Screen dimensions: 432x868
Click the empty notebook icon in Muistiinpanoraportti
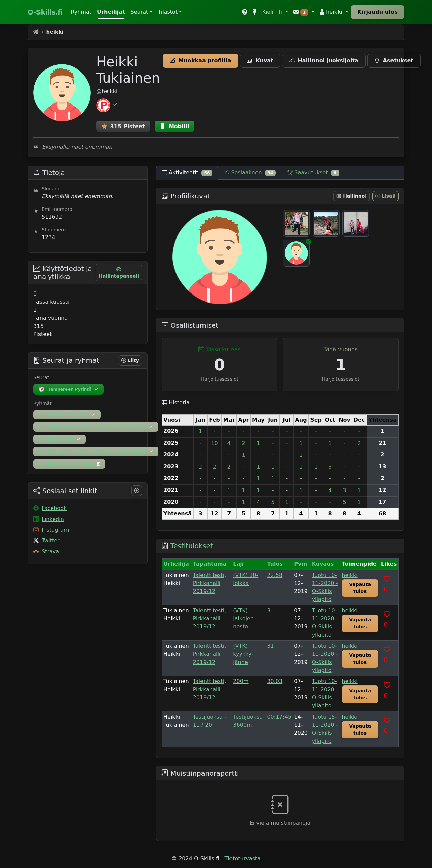coord(280,805)
